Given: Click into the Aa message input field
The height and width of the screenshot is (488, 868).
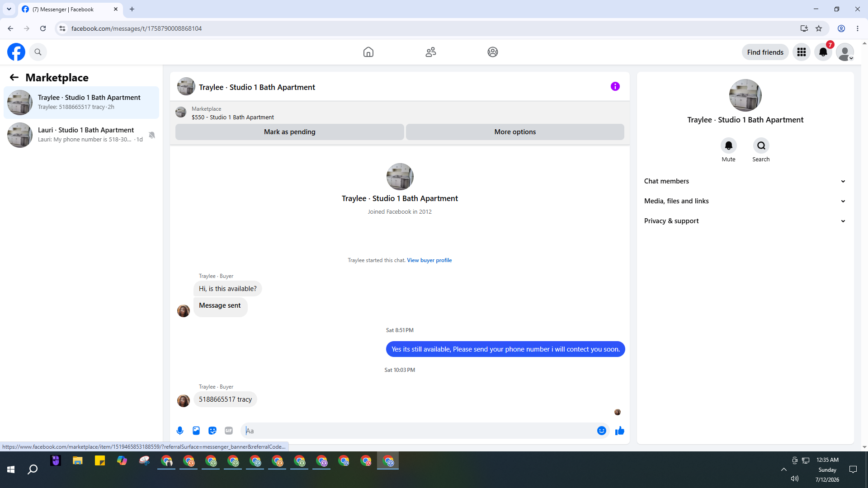Looking at the screenshot, I should (x=419, y=431).
